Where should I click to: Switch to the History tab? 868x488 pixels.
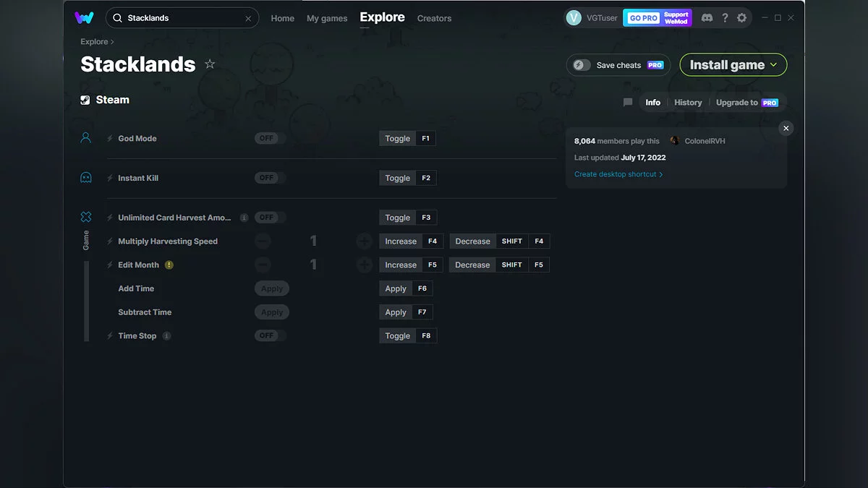(x=688, y=103)
